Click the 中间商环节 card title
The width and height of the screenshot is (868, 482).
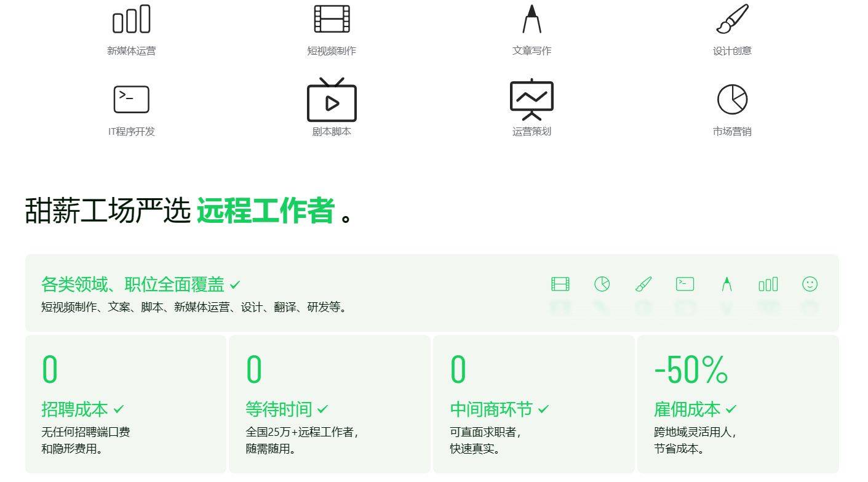[x=491, y=409]
